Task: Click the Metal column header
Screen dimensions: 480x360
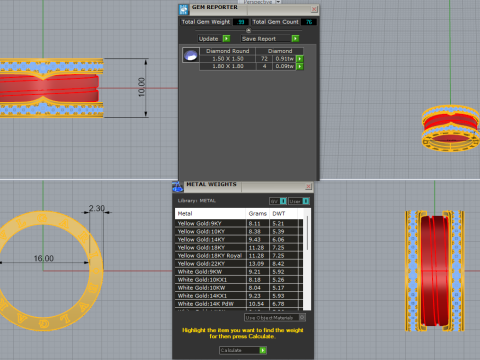Action: [210, 214]
